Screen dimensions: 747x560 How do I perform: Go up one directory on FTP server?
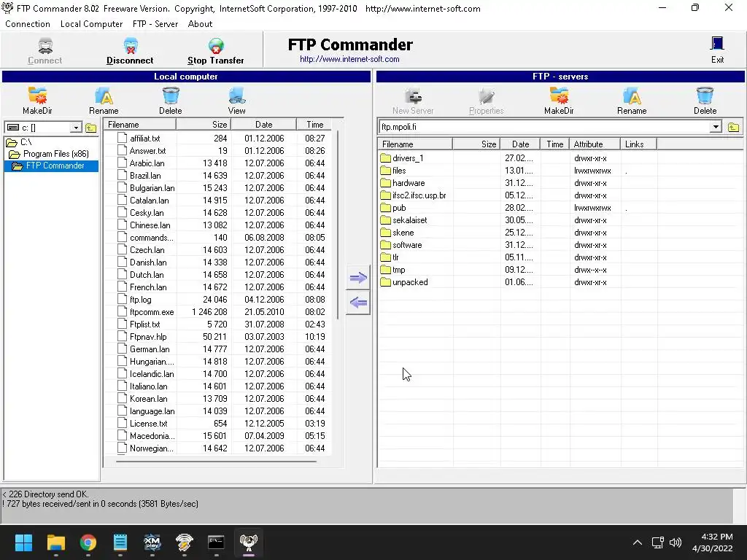point(733,127)
